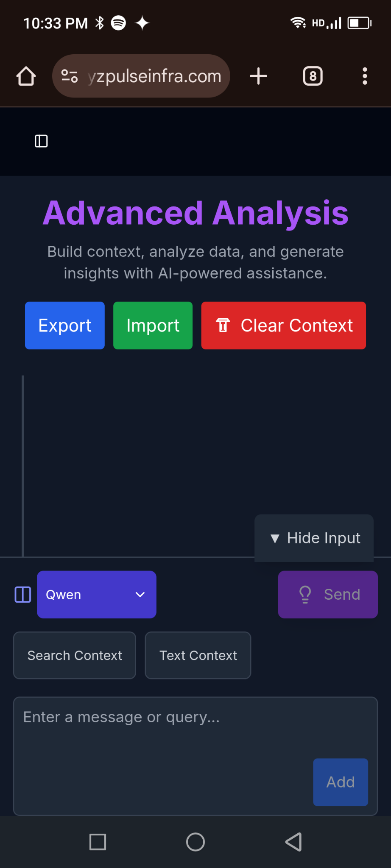The width and height of the screenshot is (391, 868).
Task: Click the blue Export button
Action: pos(65,325)
